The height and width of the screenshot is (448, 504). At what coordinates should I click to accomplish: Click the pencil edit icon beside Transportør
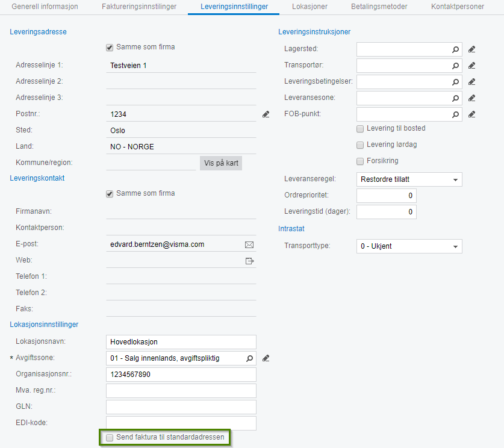(472, 66)
